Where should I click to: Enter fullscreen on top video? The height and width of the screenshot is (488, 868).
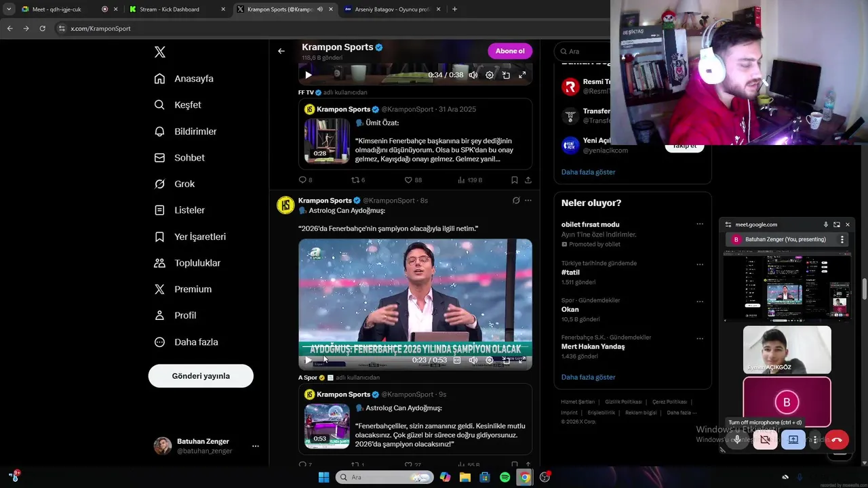(522, 75)
